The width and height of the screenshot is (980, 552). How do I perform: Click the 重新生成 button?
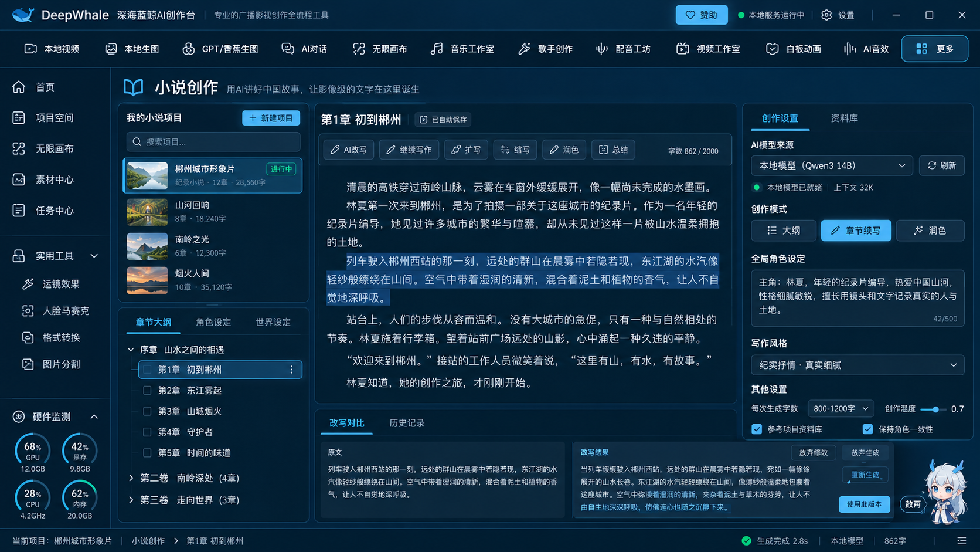pos(865,475)
